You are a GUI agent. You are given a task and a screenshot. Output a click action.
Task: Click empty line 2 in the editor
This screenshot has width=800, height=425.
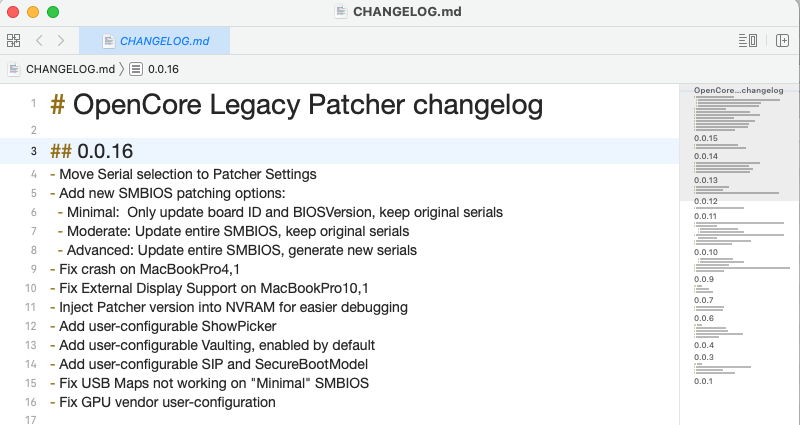tap(364, 130)
